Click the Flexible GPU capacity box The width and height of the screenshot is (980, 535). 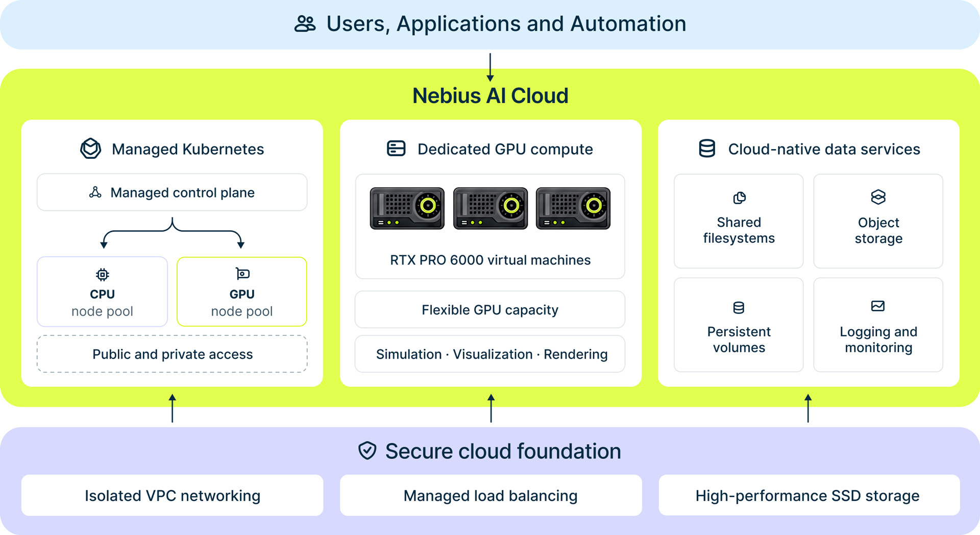tap(490, 309)
